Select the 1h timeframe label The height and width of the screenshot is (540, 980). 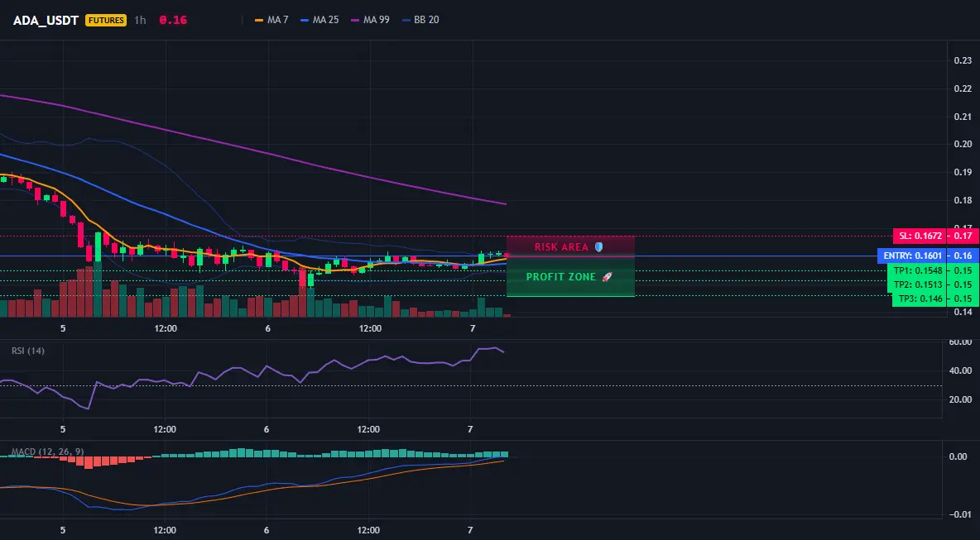coord(140,20)
